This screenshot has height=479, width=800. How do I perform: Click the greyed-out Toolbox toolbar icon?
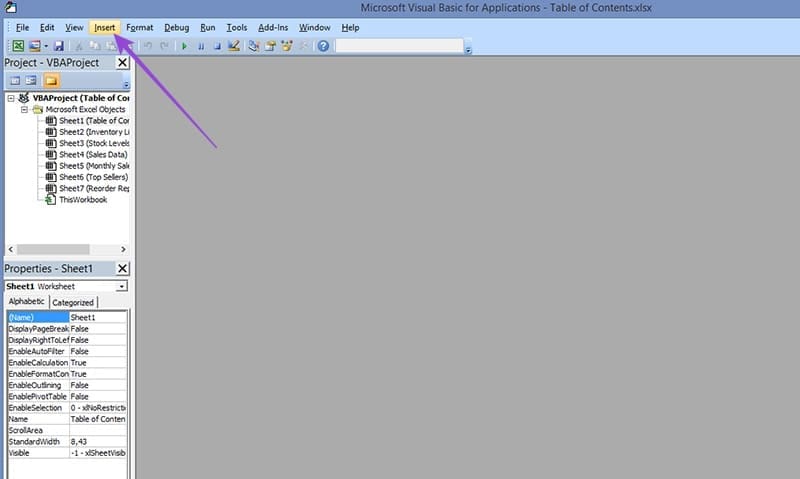303,46
